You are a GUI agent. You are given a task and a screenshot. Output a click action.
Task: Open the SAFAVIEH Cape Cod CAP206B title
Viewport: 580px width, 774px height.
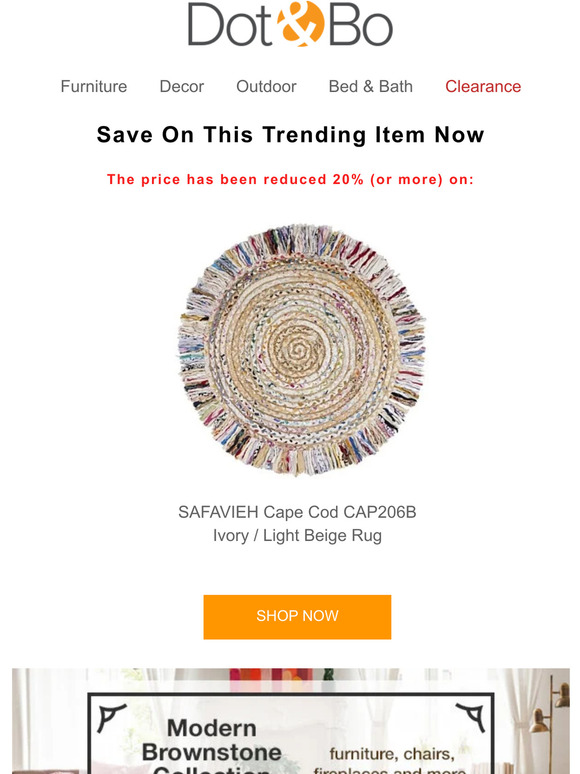tap(297, 512)
